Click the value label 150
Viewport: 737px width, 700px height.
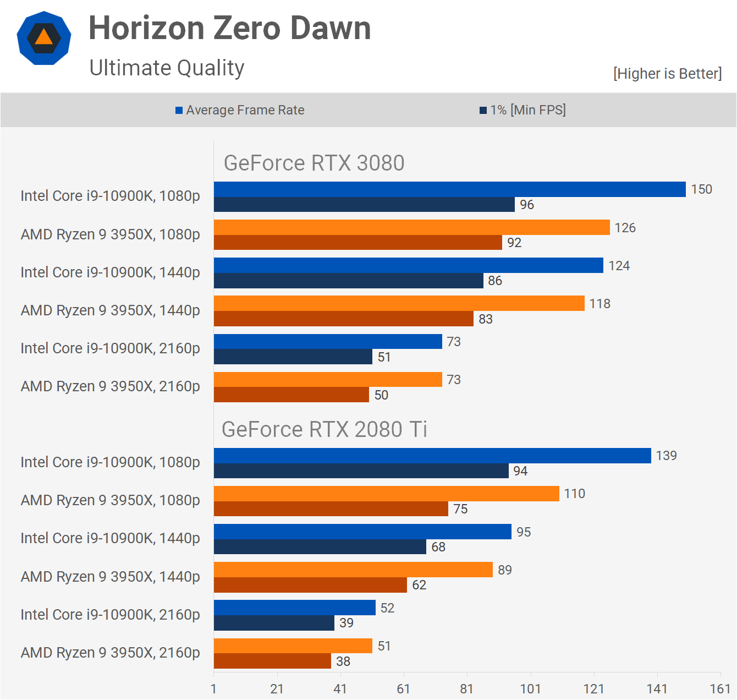[x=702, y=189]
